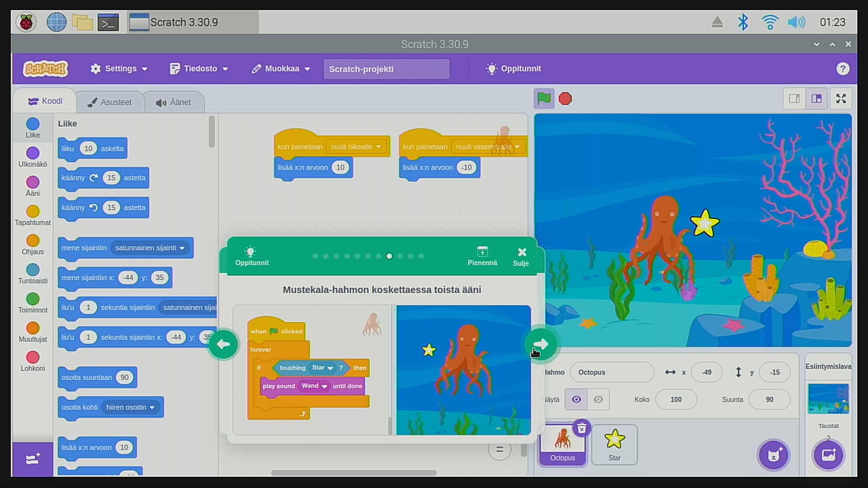Click the volume speaker tray icon
The width and height of the screenshot is (868, 488).
pos(797,22)
